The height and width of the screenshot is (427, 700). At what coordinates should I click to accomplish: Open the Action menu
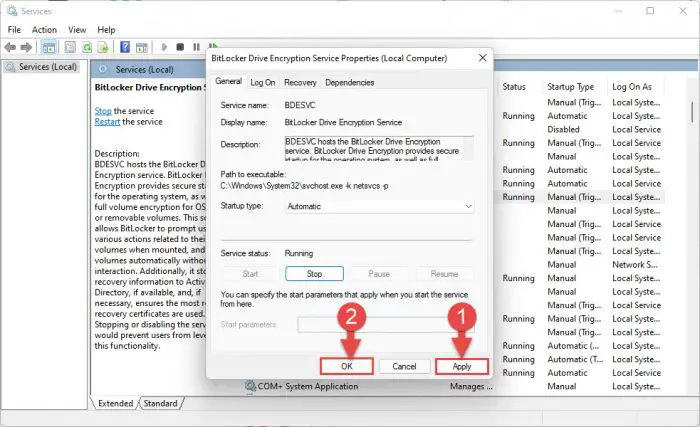pyautogui.click(x=44, y=29)
